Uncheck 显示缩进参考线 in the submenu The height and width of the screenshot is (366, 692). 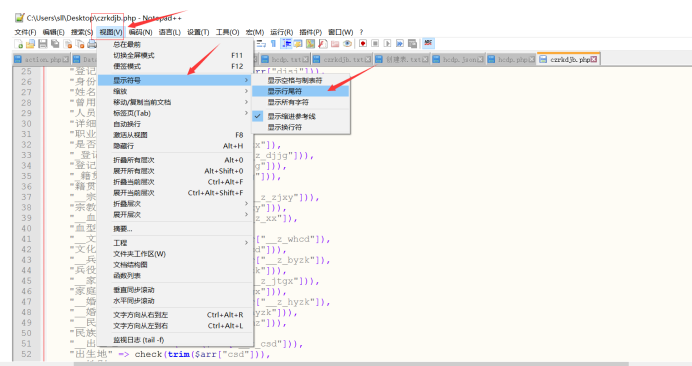[x=301, y=116]
